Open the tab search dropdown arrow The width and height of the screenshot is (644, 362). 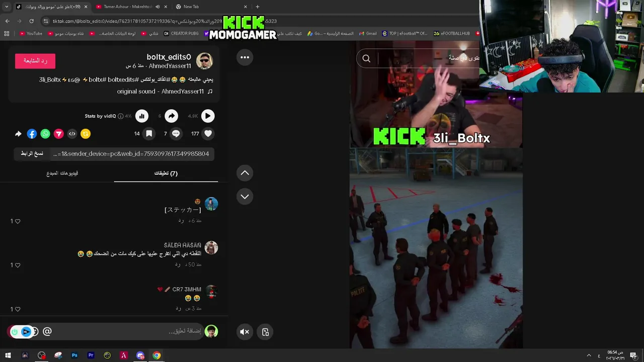coord(6,7)
